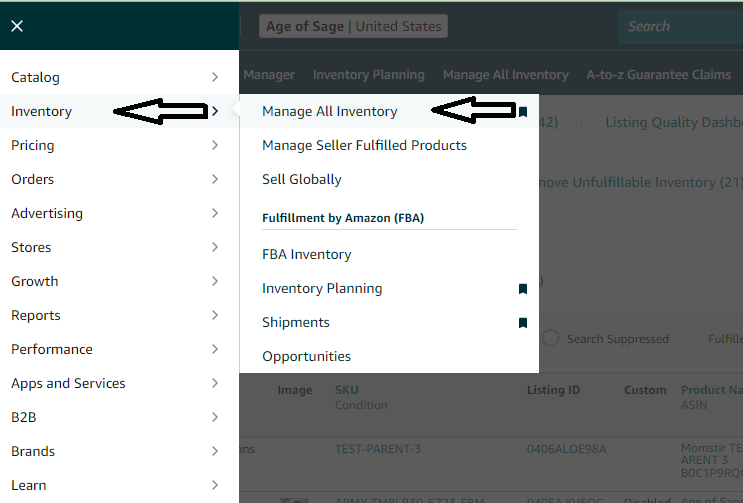This screenshot has width=743, height=503.
Task: Open A-to-z Guarantee Claims bookmark
Action: click(x=659, y=75)
